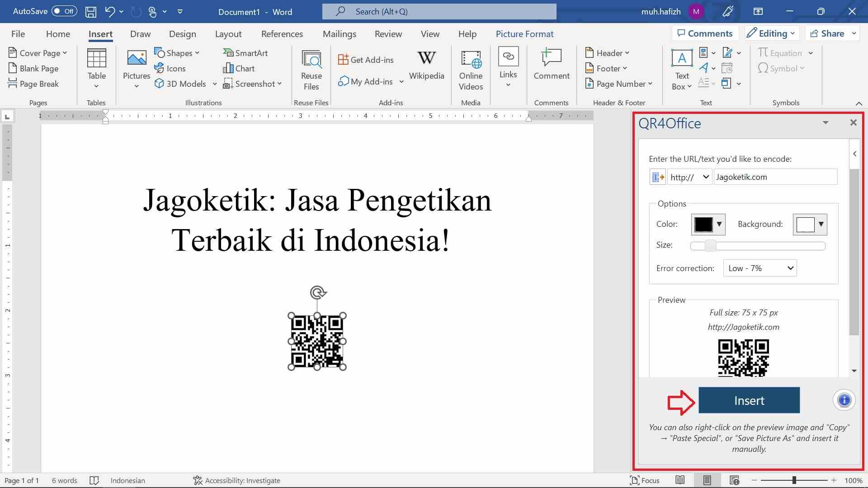Insert a Chart
Screen dimensions: 868x488
pyautogui.click(x=239, y=68)
